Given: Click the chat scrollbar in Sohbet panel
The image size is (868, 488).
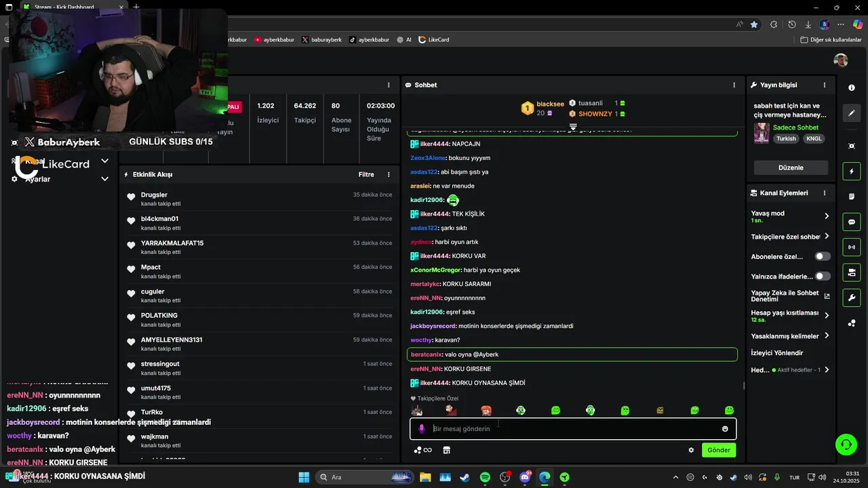Looking at the screenshot, I should 744,386.
